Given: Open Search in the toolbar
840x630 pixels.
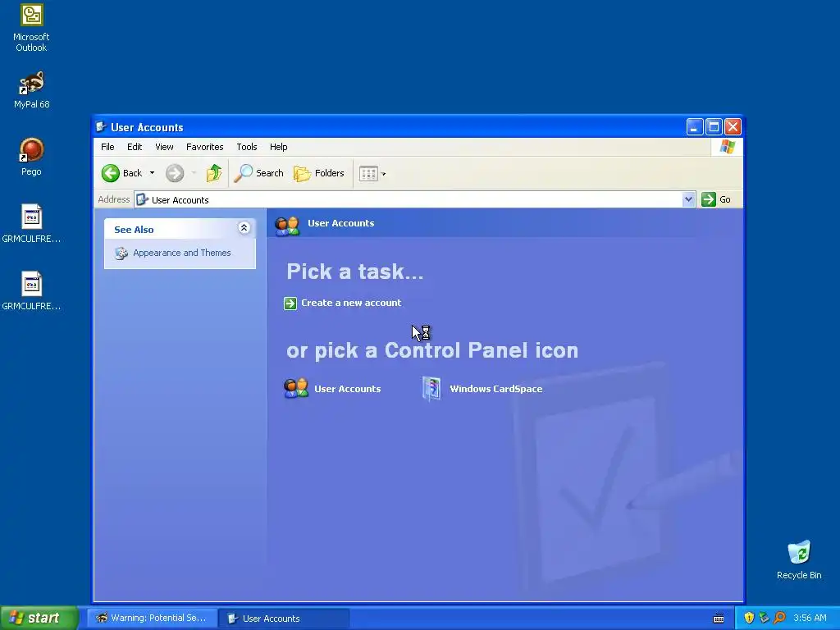Looking at the screenshot, I should point(258,173).
